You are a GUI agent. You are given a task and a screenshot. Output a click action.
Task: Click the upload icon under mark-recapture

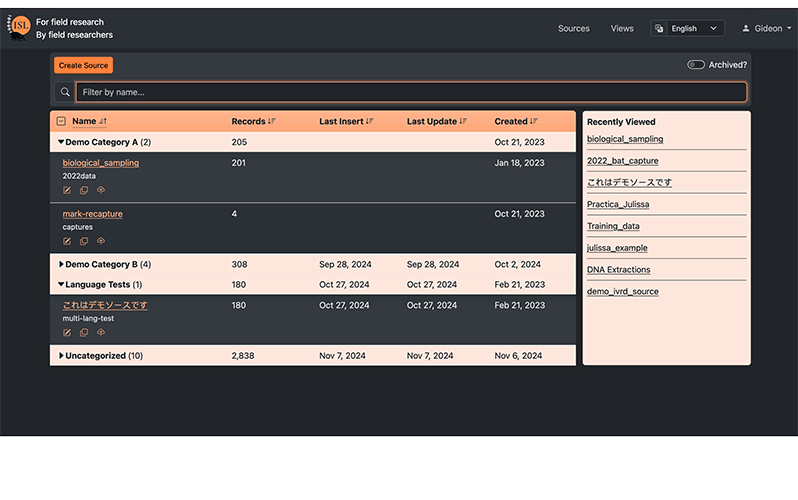coord(101,241)
